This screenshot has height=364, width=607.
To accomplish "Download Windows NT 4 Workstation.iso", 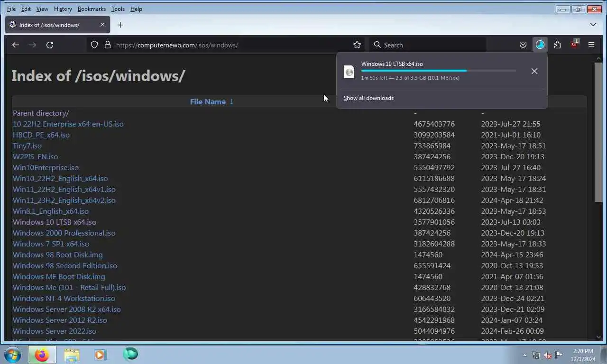I will (64, 298).
